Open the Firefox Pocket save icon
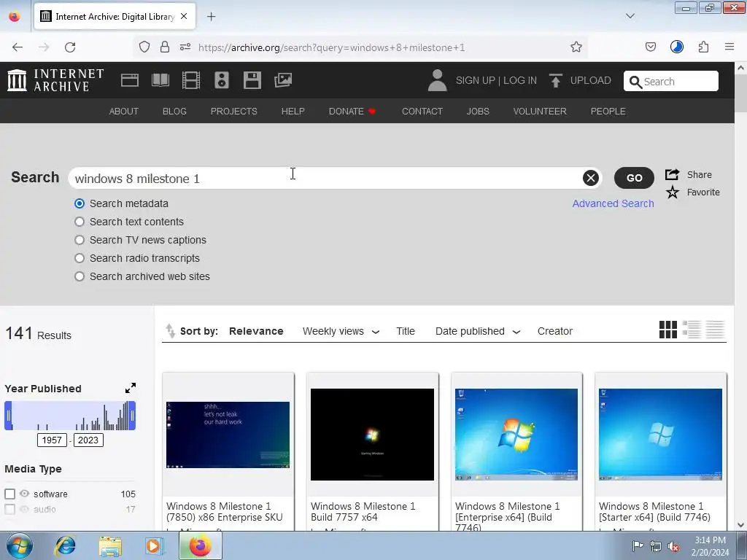Screen dimensions: 747x560 [x=650, y=47]
